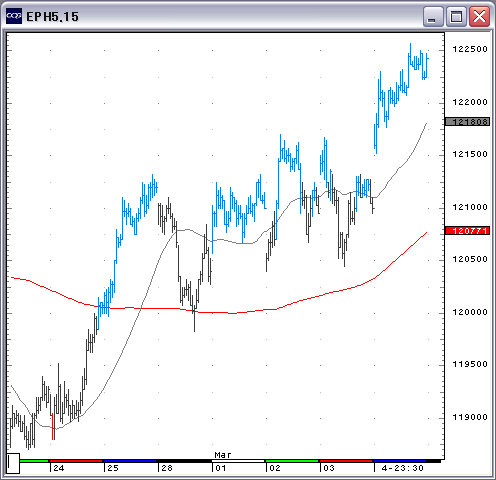Click the 25 date label on time axis
Screen dimensions: 496x480
pyautogui.click(x=113, y=468)
